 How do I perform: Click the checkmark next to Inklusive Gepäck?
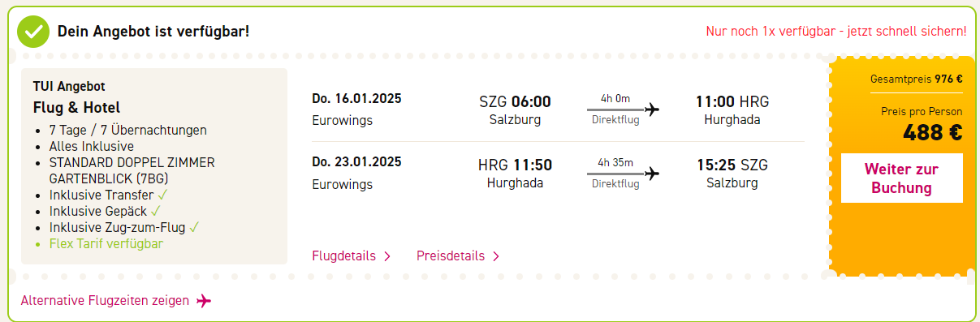coord(156,212)
